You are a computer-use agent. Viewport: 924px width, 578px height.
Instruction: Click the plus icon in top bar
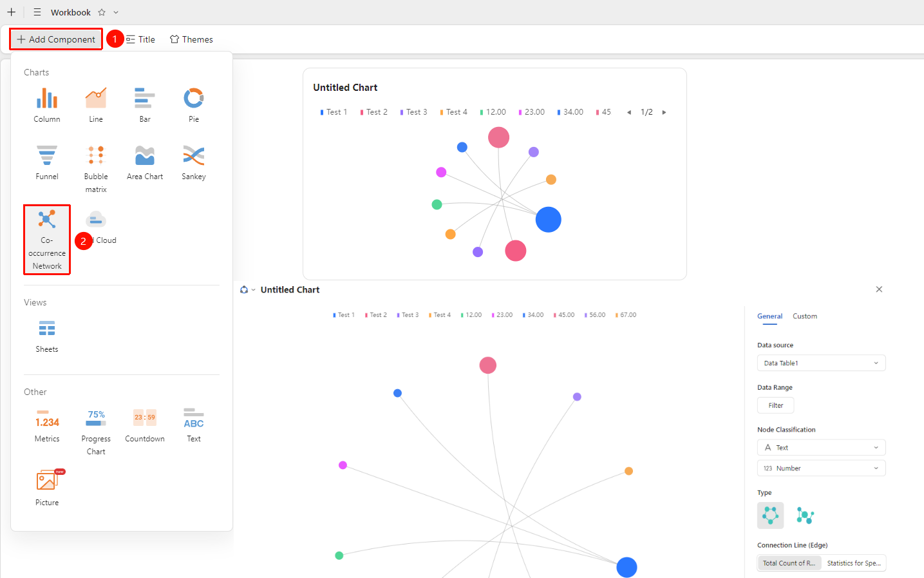coord(11,12)
